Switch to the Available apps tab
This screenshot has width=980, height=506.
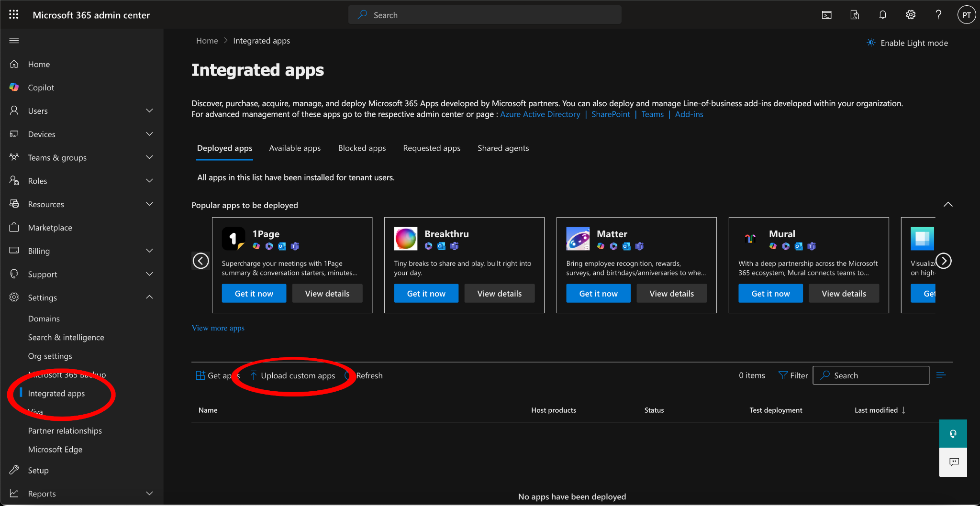pyautogui.click(x=295, y=148)
